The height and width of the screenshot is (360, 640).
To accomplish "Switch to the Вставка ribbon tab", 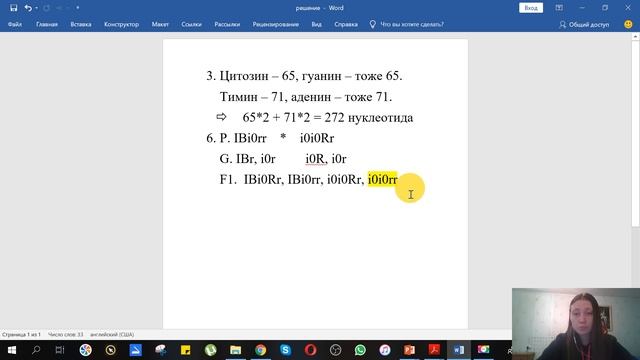I will [x=81, y=24].
